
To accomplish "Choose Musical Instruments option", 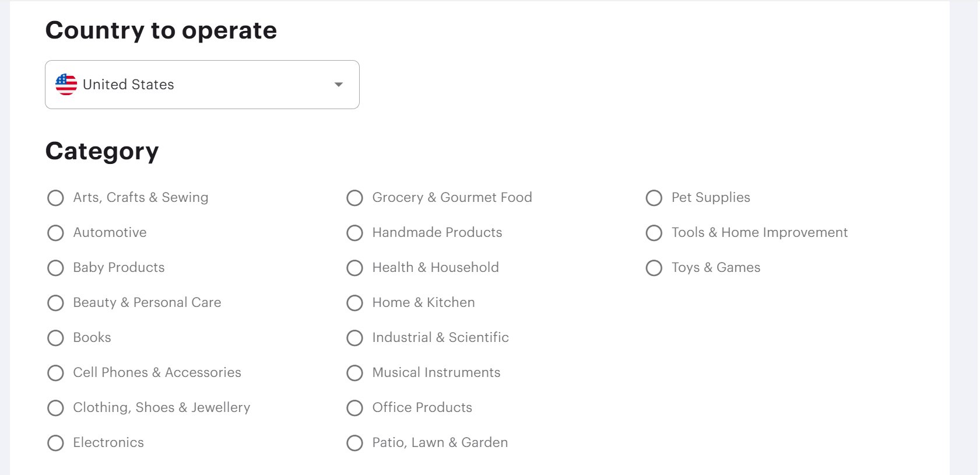I will coord(354,373).
